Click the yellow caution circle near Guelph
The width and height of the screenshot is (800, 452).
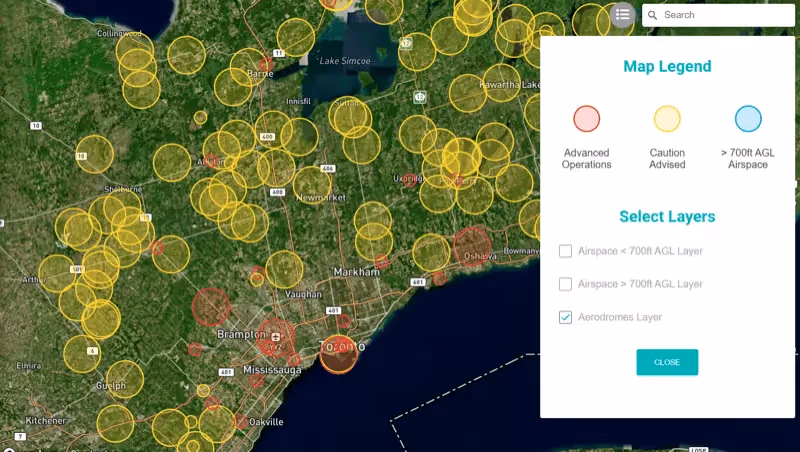click(x=124, y=379)
